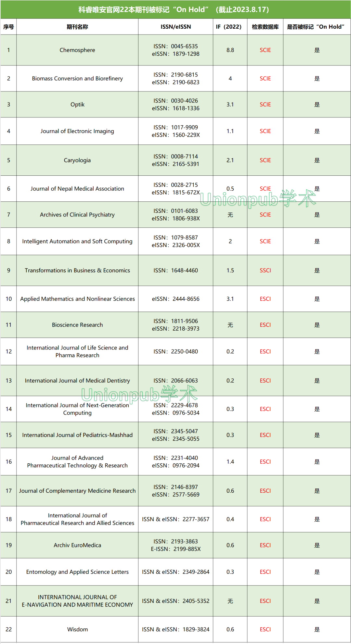Select ISSN 0008-7114 cell for Caryologia
This screenshot has width=351, height=644.
pyautogui.click(x=176, y=160)
